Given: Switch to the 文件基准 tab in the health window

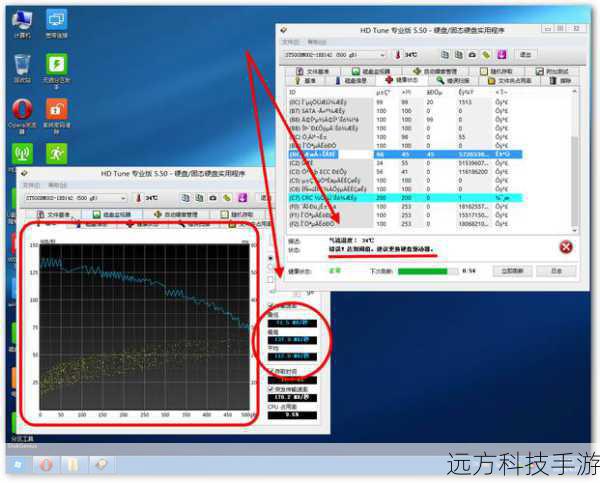Looking at the screenshot, I should point(312,71).
